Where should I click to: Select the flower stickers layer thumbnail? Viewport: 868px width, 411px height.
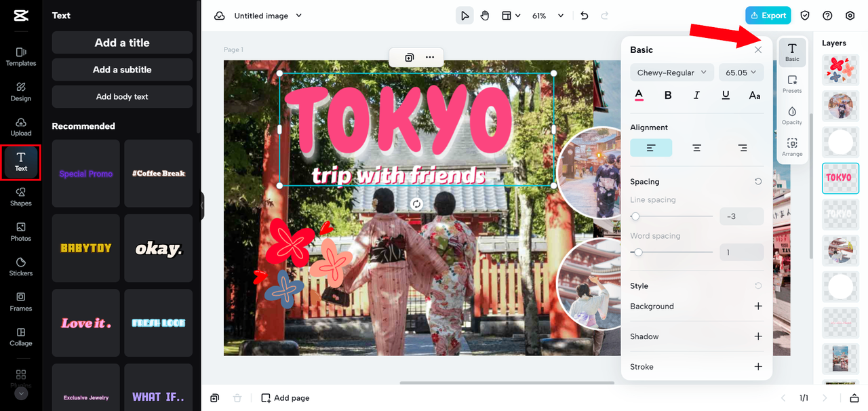coord(841,71)
